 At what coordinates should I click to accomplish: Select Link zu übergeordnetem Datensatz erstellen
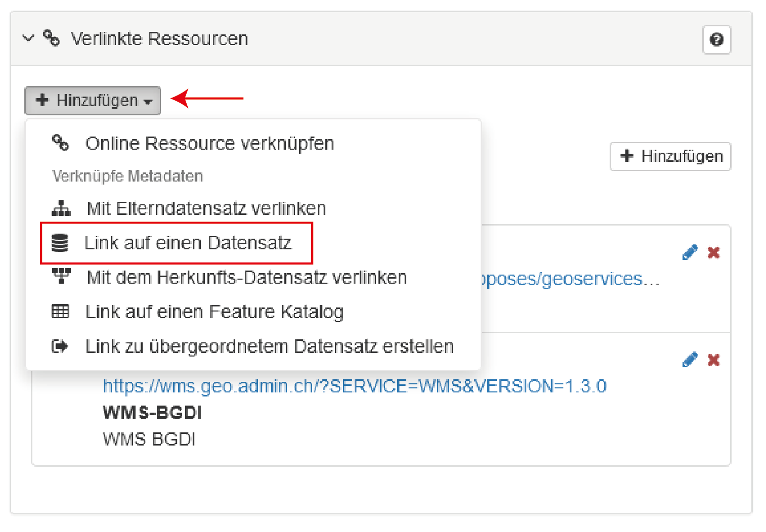269,346
